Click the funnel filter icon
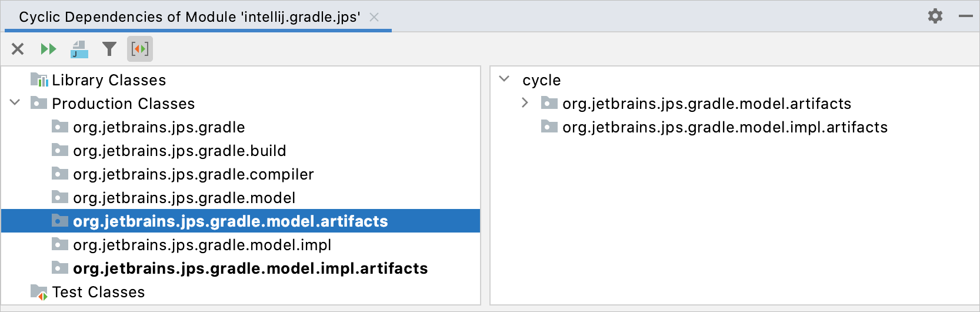The height and width of the screenshot is (312, 980). tap(109, 49)
